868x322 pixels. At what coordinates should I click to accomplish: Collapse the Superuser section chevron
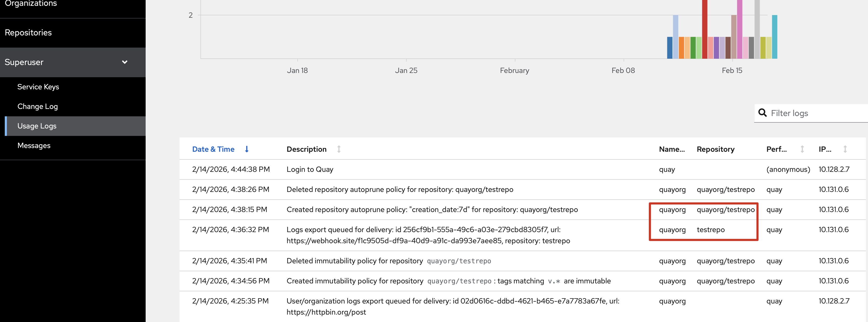[125, 62]
